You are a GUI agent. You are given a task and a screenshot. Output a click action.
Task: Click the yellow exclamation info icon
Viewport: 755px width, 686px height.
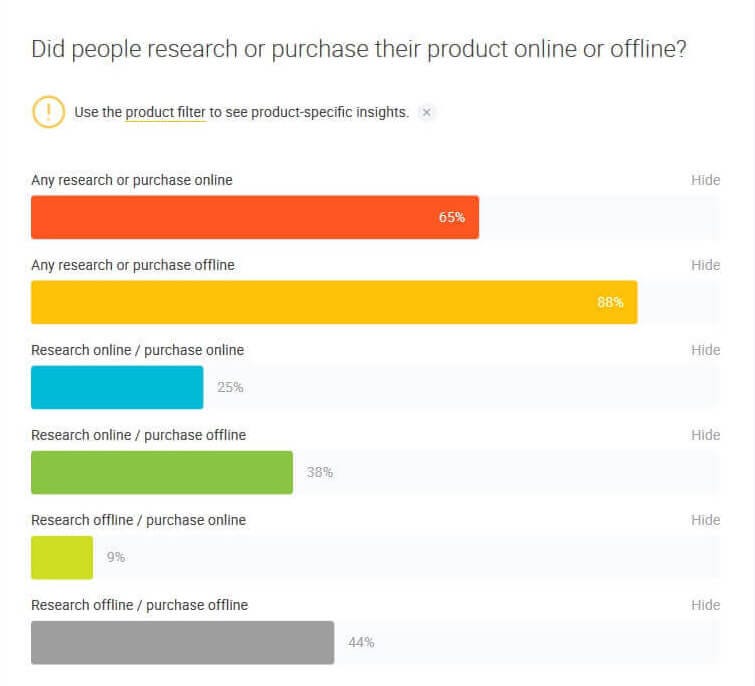[x=48, y=112]
